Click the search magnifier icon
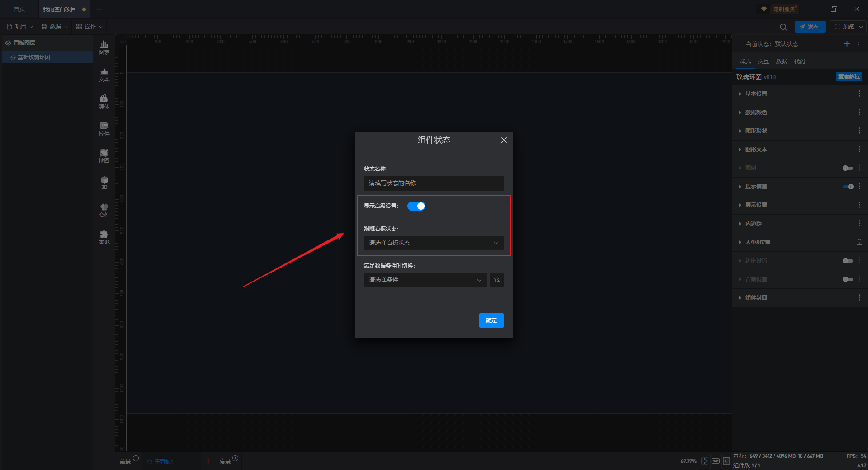Image resolution: width=868 pixels, height=470 pixels. [783, 27]
